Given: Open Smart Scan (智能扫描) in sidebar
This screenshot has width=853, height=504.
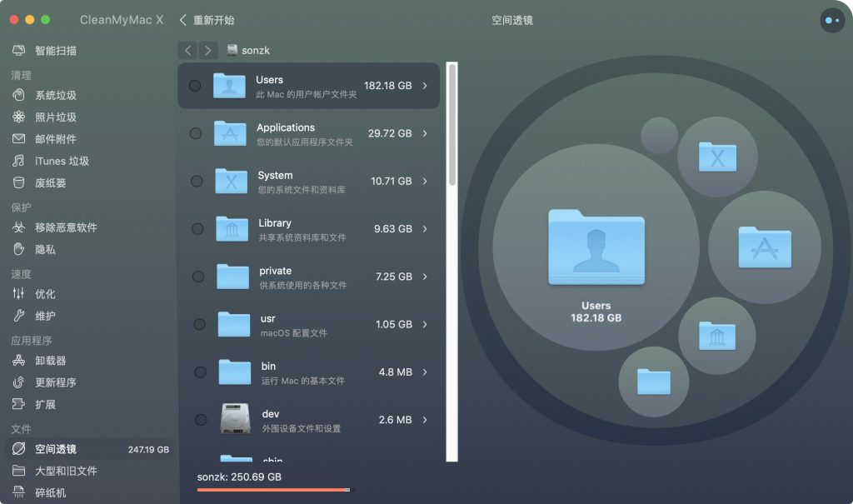Looking at the screenshot, I should tap(44, 51).
